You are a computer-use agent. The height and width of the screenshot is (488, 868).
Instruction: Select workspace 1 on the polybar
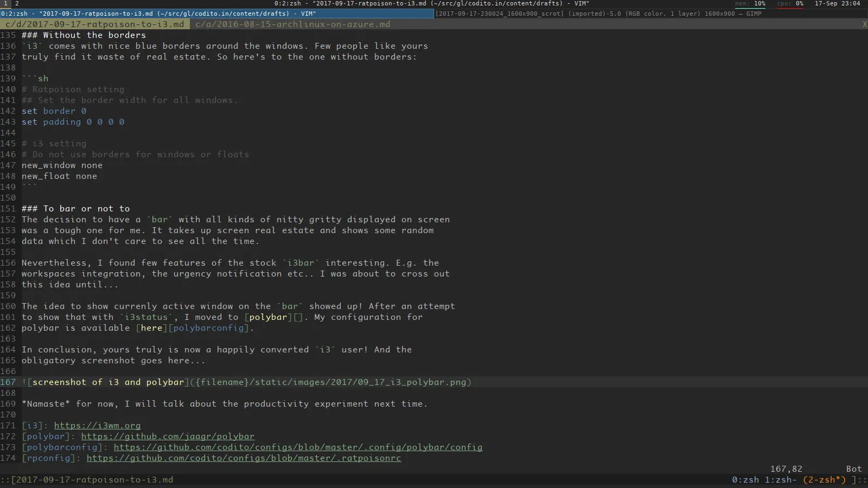pos(5,3)
